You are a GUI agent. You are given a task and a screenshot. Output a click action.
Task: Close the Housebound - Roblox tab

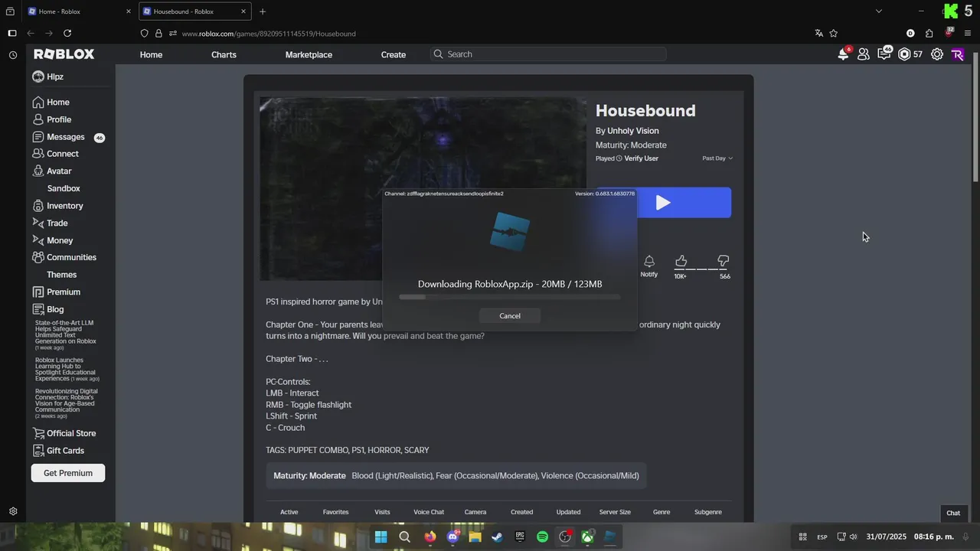[x=243, y=11]
